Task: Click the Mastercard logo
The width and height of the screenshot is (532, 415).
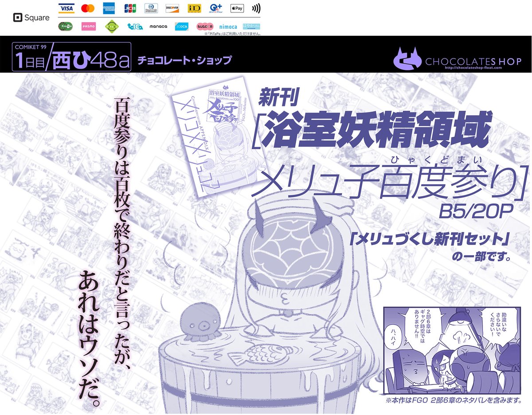Action: (x=88, y=8)
